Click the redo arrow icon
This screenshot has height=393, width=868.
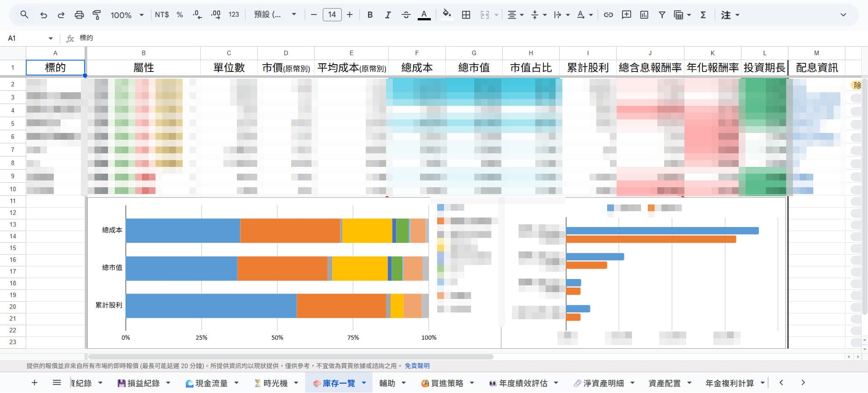coord(61,15)
